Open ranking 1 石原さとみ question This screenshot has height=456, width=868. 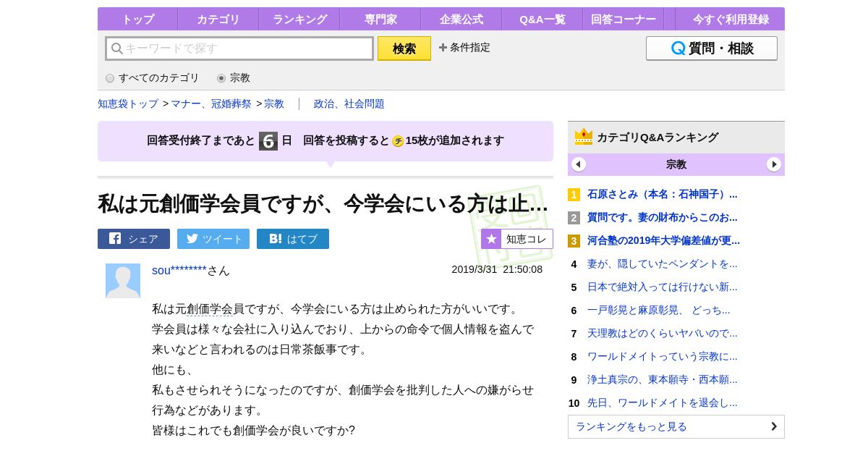(x=663, y=194)
